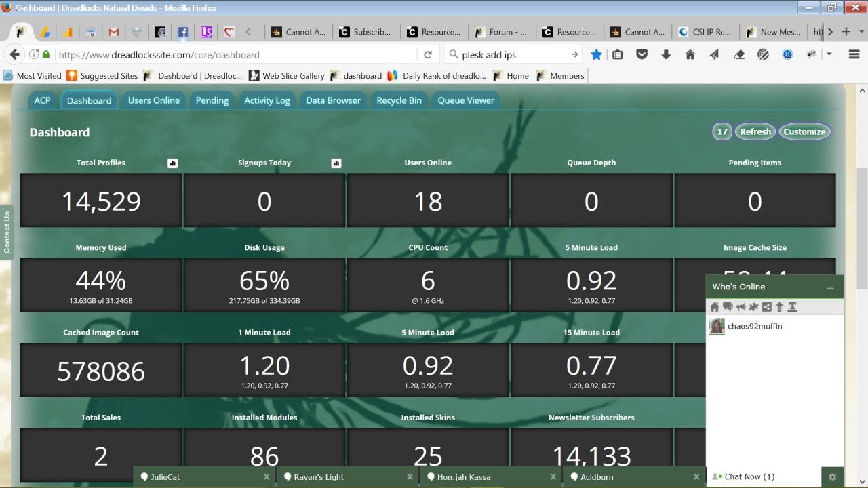This screenshot has width=868, height=488.
Task: Click the chart icon next to Signups Today
Action: point(336,163)
